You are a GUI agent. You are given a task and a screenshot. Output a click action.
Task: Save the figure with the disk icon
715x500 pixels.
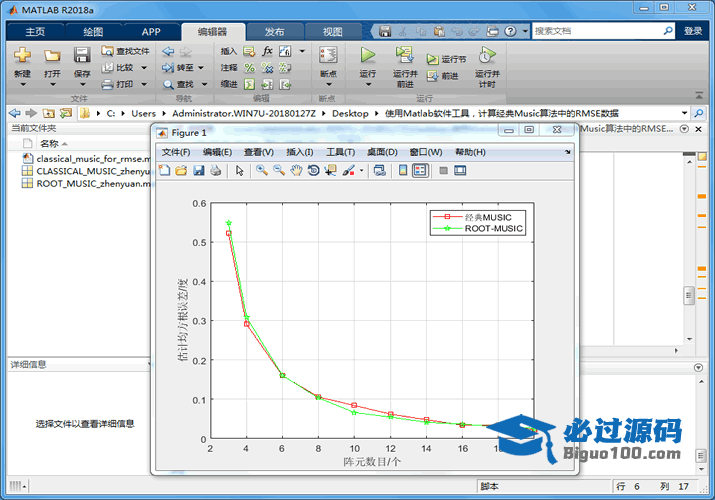(x=199, y=171)
